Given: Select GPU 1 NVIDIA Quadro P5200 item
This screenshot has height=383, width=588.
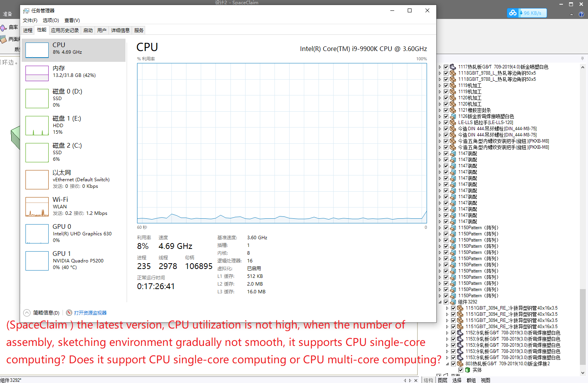Looking at the screenshot, I should tap(73, 261).
